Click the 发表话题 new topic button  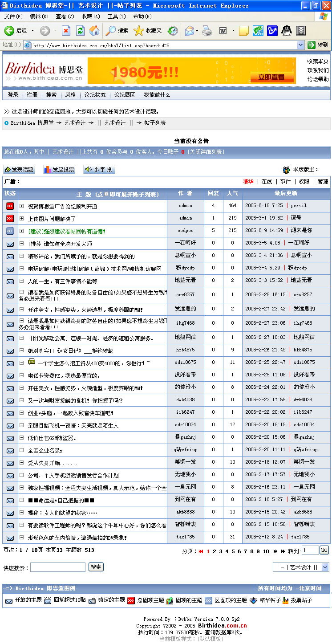(x=19, y=170)
